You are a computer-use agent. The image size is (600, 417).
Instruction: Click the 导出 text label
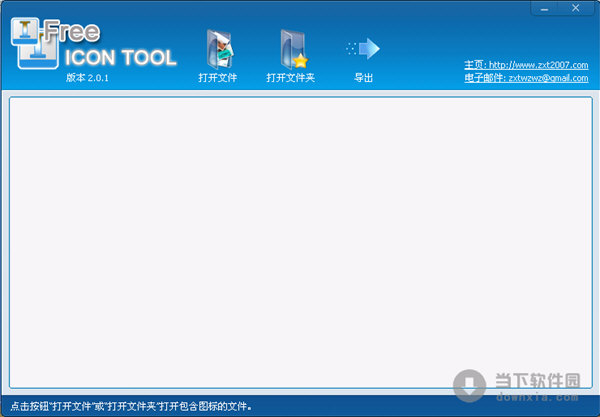pyautogui.click(x=363, y=78)
